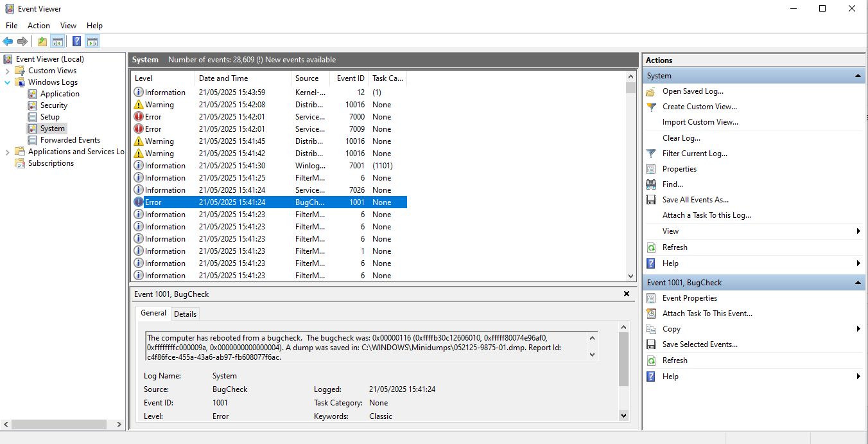
Task: Expand Applications and Services Logs node
Action: [x=8, y=152]
